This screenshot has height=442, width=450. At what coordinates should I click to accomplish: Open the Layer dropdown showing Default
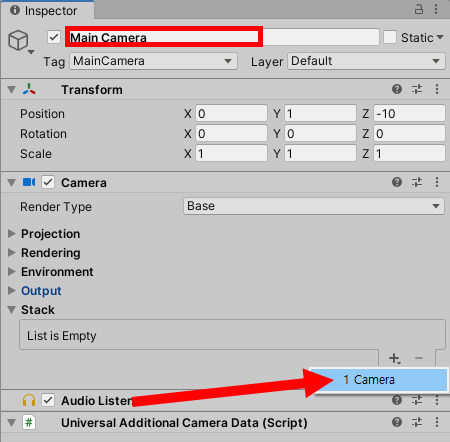point(366,61)
